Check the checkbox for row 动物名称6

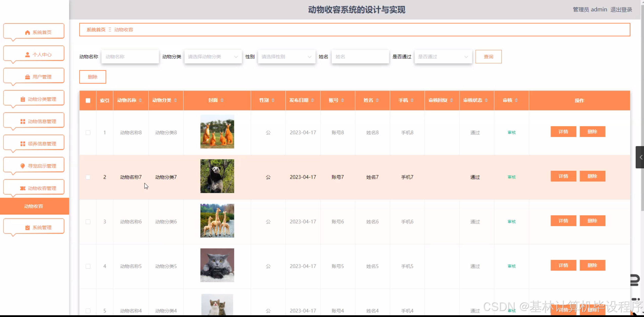click(88, 222)
